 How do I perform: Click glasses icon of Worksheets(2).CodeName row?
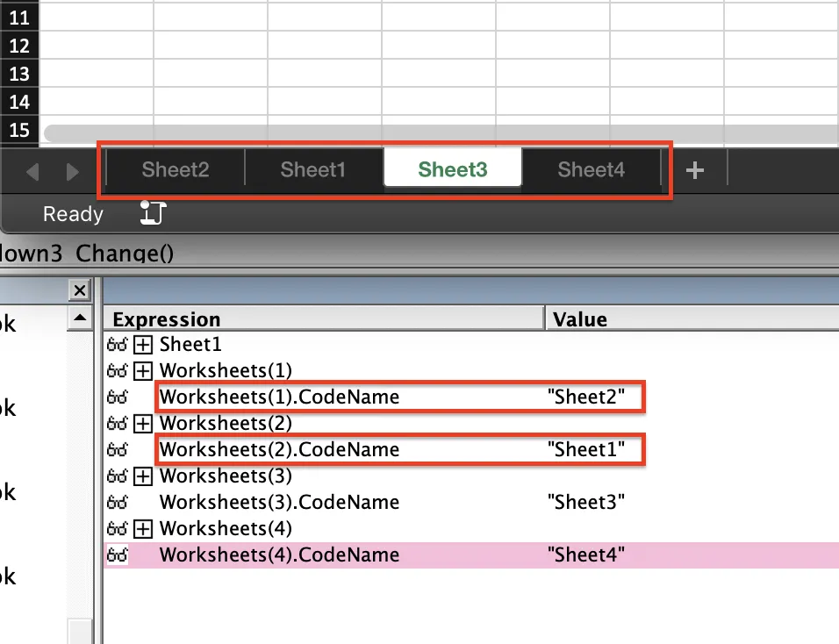(118, 449)
